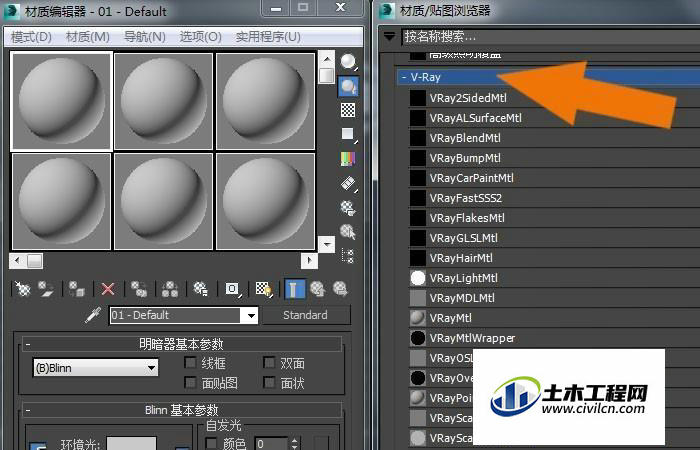Screen dimensions: 700x450
Task: Select VRay2SidedMtl in the list
Action: pos(554,98)
